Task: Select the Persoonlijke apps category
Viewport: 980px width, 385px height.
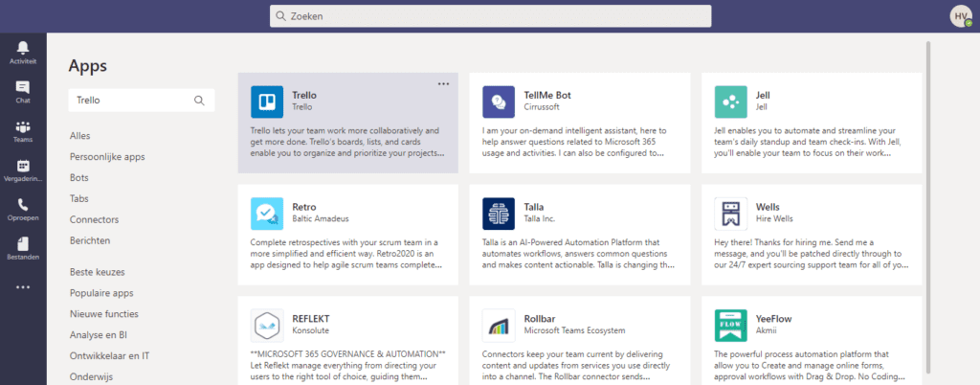Action: (x=107, y=157)
